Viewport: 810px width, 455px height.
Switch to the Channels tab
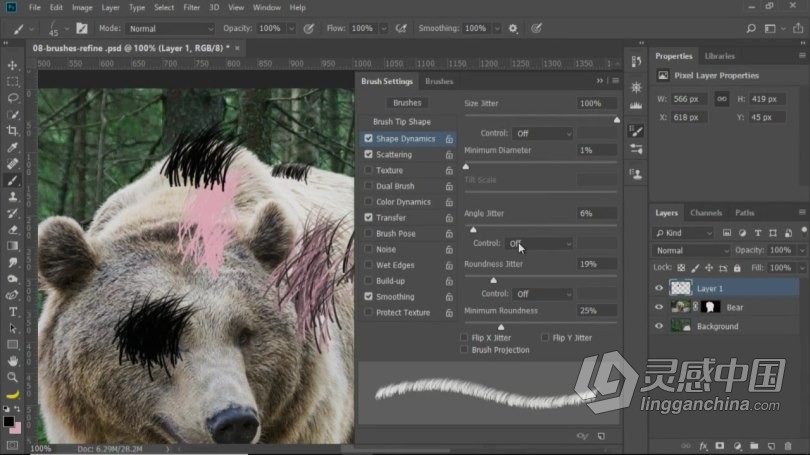coord(706,213)
